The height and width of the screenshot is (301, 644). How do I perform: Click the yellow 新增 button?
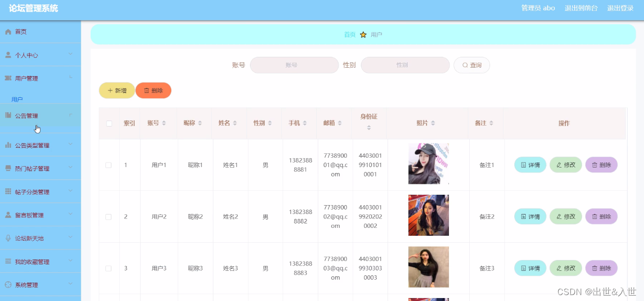pyautogui.click(x=117, y=90)
